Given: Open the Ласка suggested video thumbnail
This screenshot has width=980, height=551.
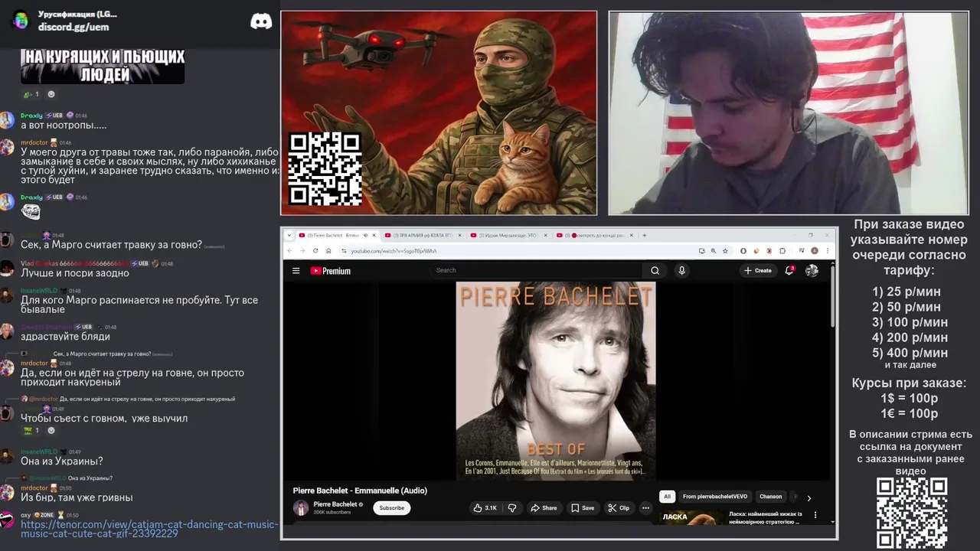Looking at the screenshot, I should (x=692, y=517).
